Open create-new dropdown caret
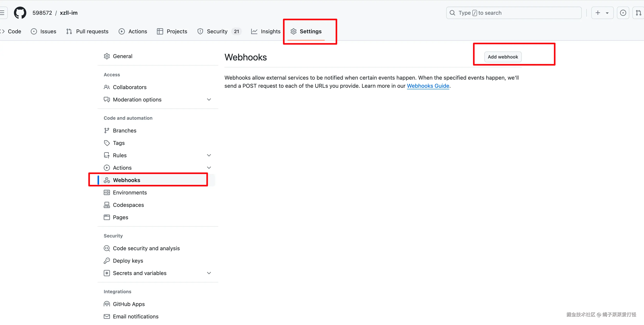 click(607, 13)
